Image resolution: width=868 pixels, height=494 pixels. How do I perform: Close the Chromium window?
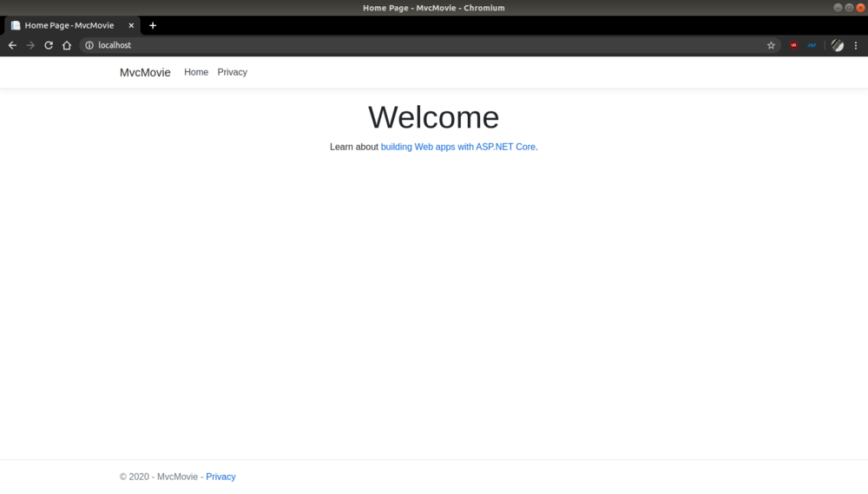tap(861, 8)
